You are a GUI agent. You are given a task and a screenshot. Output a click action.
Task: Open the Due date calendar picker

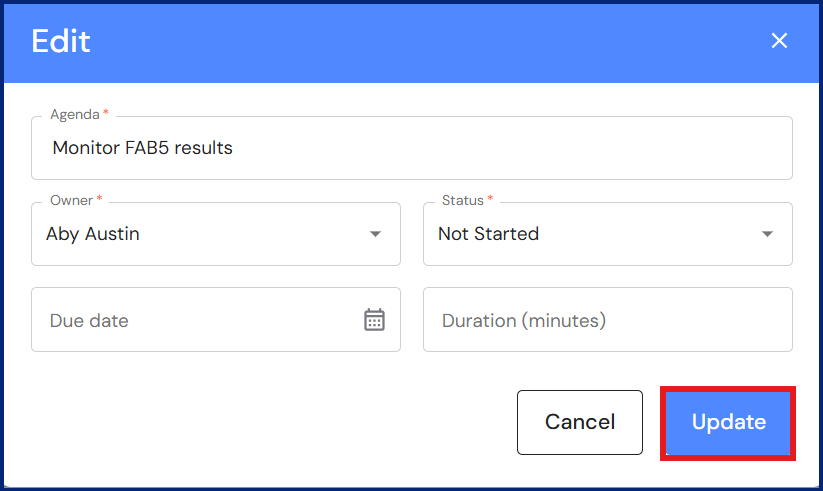pos(374,320)
